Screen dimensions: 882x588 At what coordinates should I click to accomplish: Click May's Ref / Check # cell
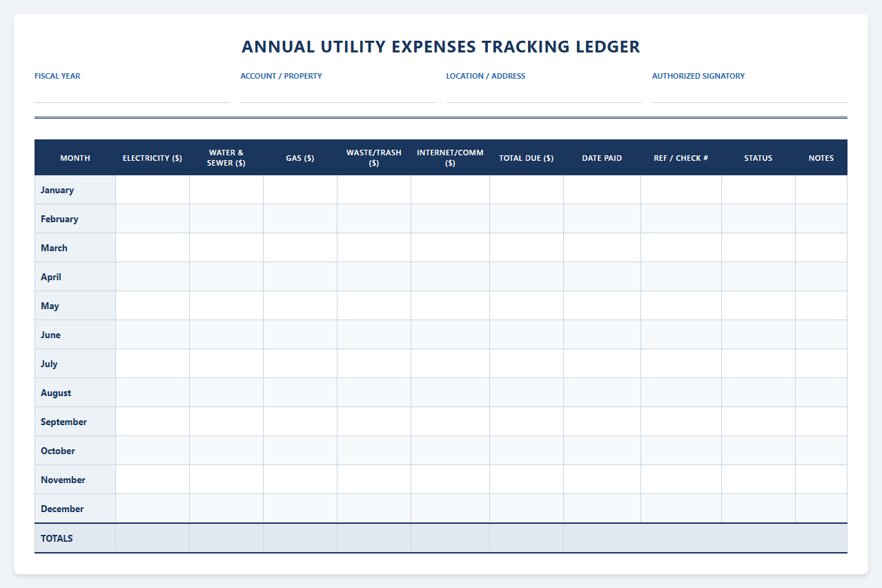click(681, 306)
